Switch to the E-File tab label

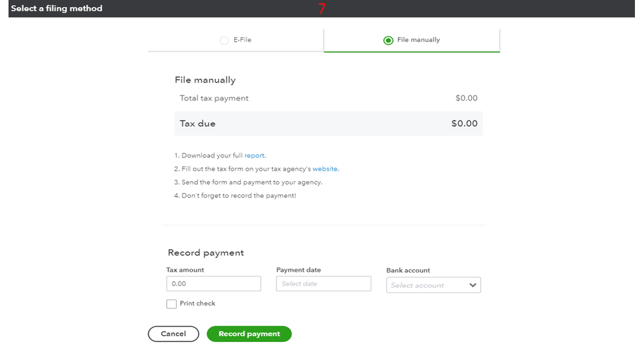[242, 40]
